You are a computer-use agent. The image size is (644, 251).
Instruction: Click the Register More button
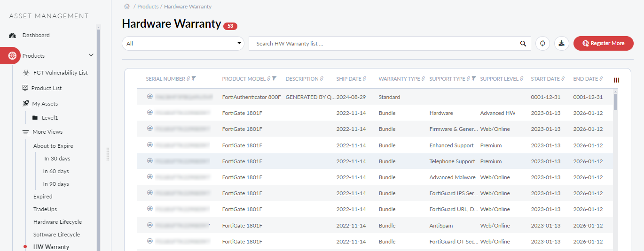[604, 43]
